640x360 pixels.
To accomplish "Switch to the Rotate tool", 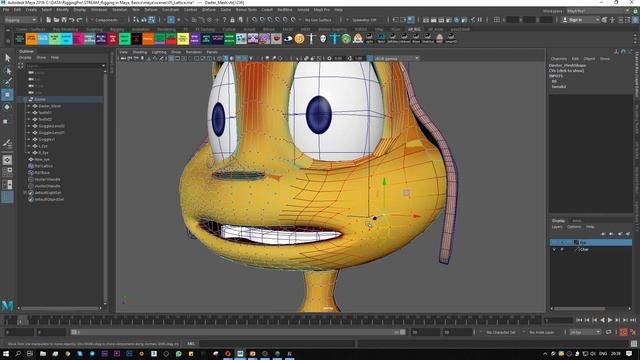I will click(x=7, y=107).
